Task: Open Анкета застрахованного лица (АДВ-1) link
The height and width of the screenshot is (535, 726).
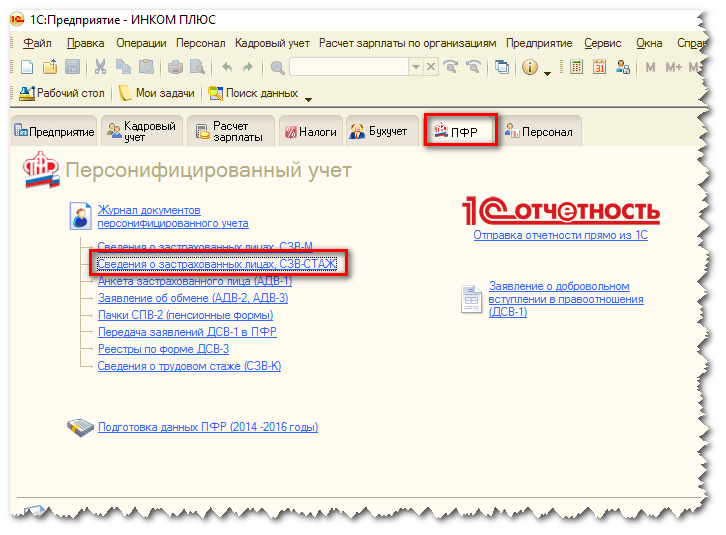Action: tap(195, 281)
